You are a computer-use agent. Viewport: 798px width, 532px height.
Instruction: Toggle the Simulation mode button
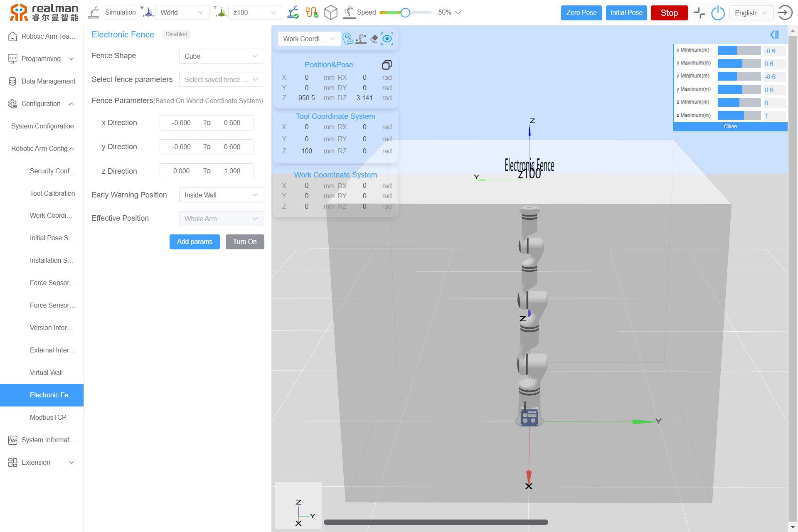click(120, 12)
